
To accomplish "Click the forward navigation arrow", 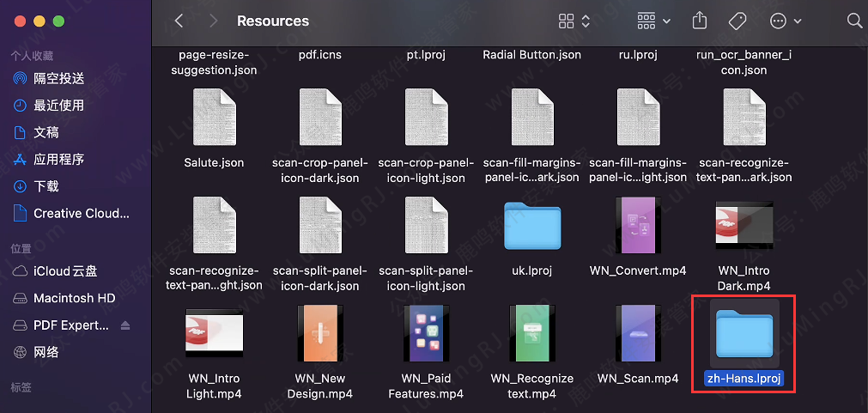I will (x=213, y=21).
